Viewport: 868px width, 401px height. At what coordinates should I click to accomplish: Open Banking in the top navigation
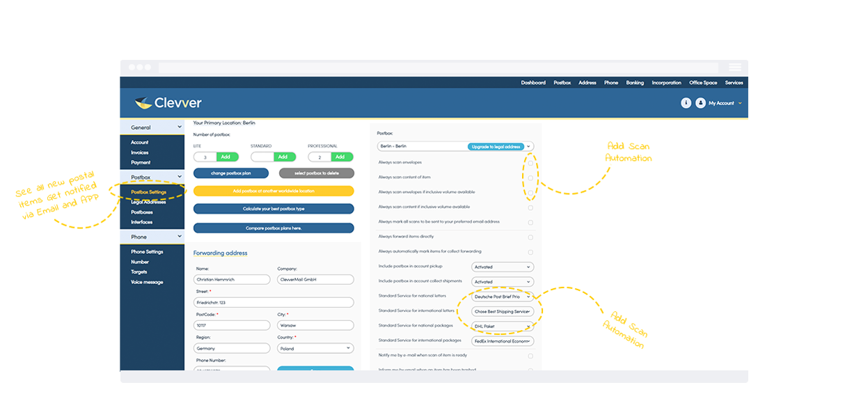[635, 83]
